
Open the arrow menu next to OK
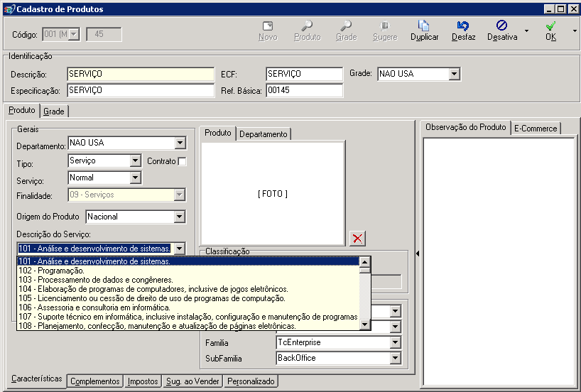pos(575,31)
